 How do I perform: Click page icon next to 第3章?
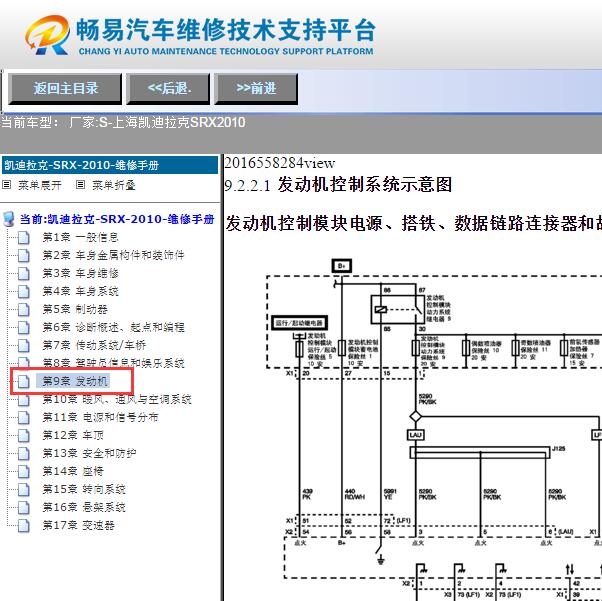(x=24, y=274)
